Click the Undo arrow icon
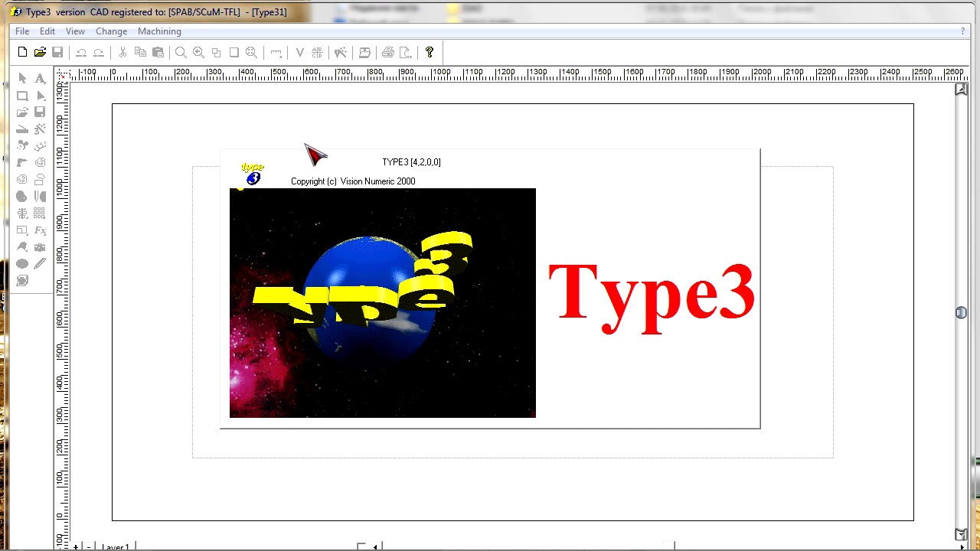Image resolution: width=980 pixels, height=551 pixels. [81, 53]
